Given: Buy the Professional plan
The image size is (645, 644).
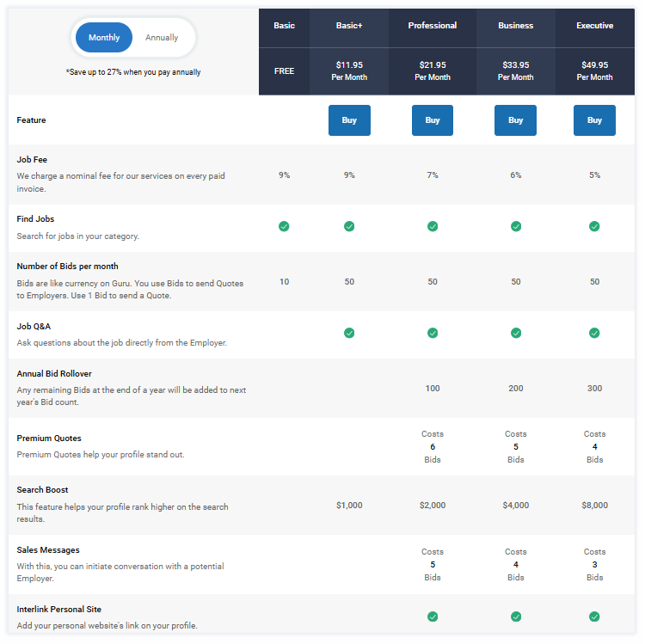Looking at the screenshot, I should click(x=433, y=120).
